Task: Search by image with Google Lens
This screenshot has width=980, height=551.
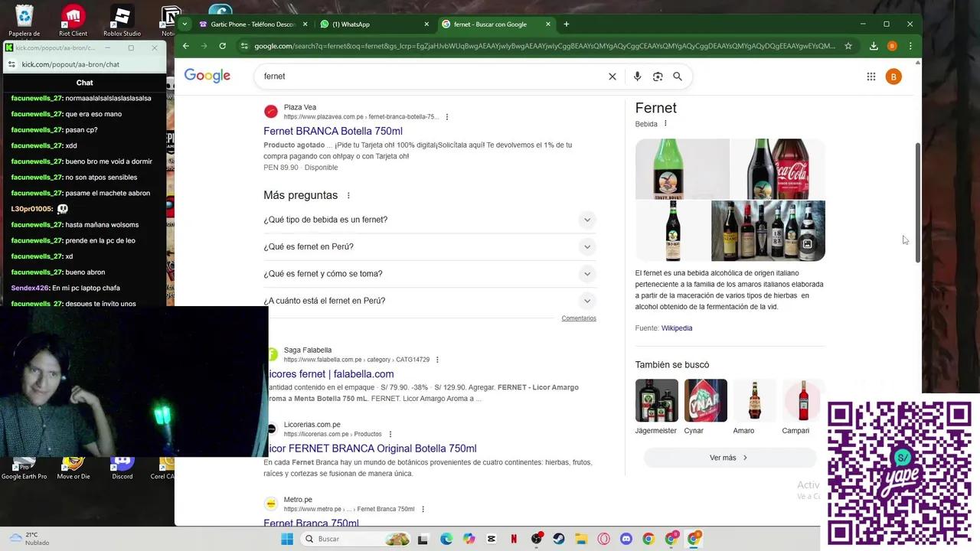Action: [x=657, y=76]
